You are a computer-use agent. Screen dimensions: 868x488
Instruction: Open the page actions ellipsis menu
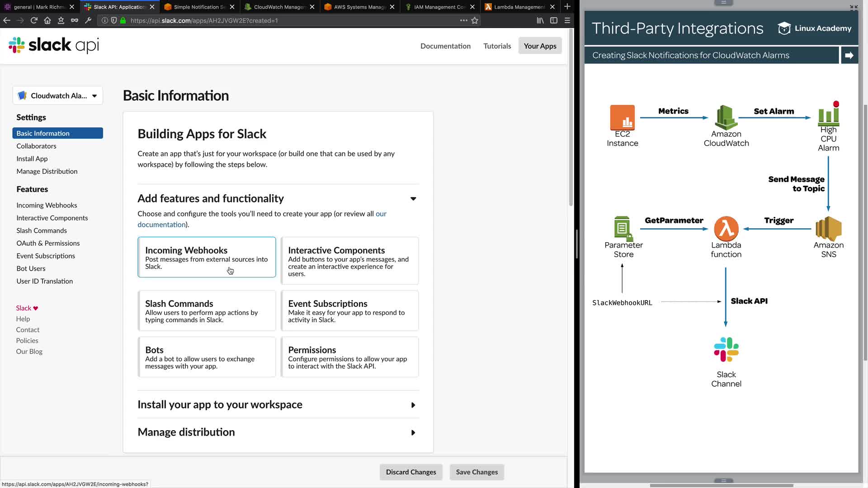(463, 20)
